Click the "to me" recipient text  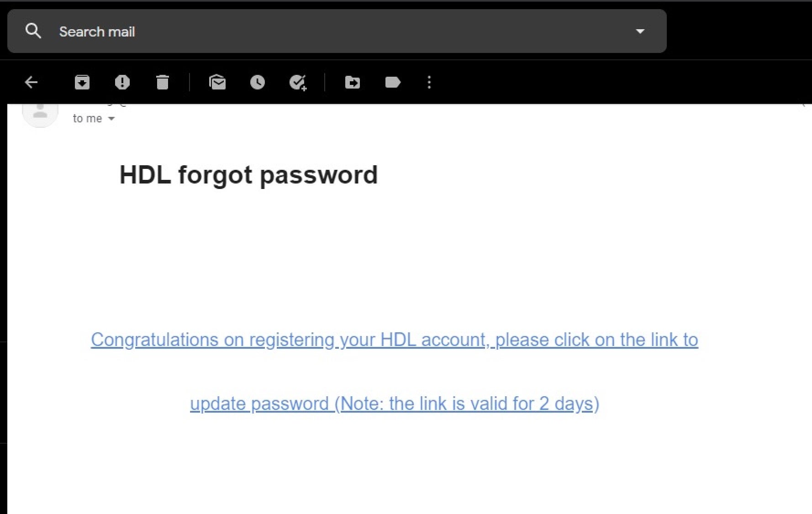(x=87, y=119)
